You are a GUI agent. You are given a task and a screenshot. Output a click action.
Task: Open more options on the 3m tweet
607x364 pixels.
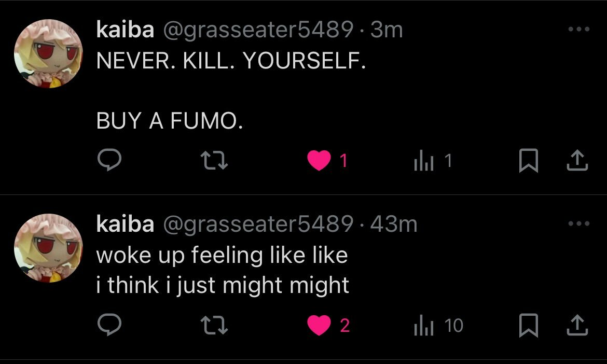click(x=579, y=29)
